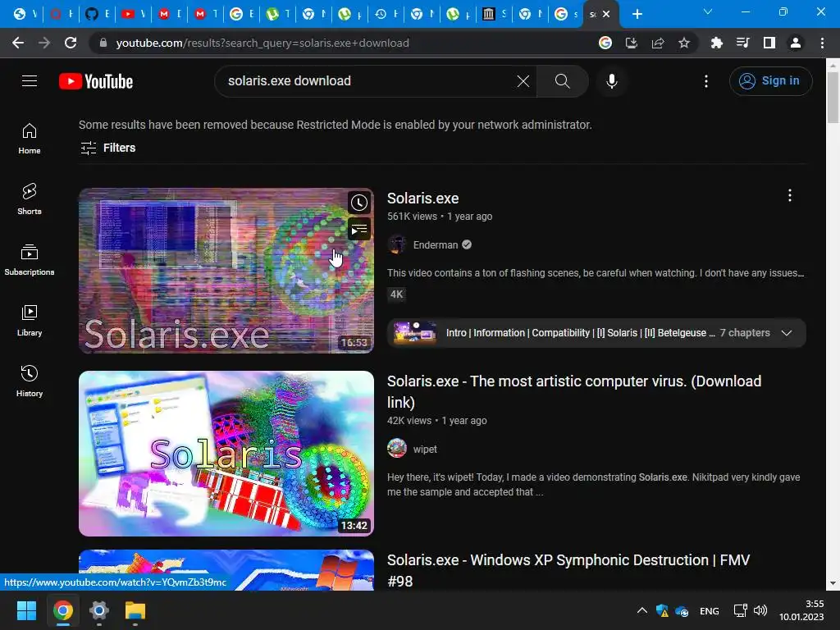Open wipet's Solaris 13:42 video thumbnail
The height and width of the screenshot is (630, 840).
[x=226, y=454]
